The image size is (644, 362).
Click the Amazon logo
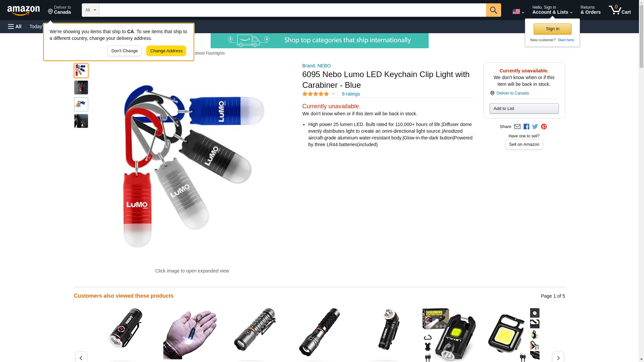[23, 10]
